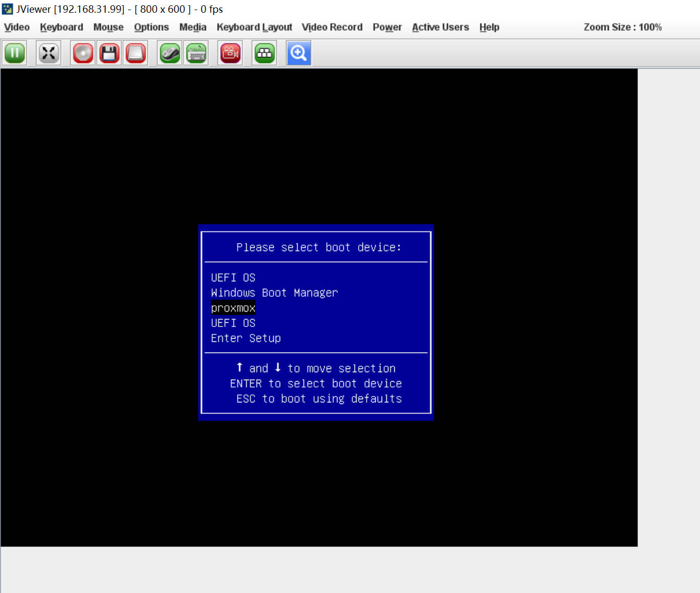700x593 pixels.
Task: Select the mouse mode icon
Action: point(169,53)
